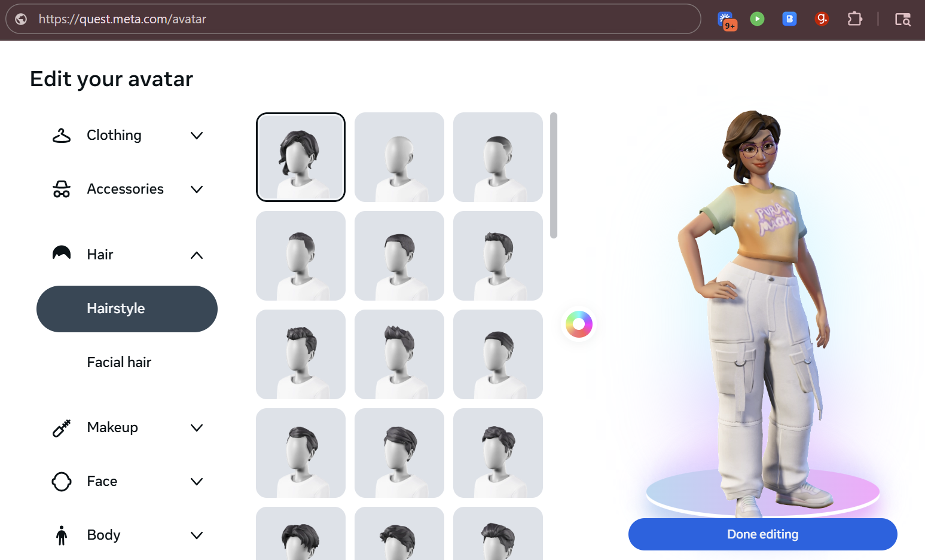The height and width of the screenshot is (560, 925).
Task: Open the hair color wheel picker
Action: [x=579, y=325]
